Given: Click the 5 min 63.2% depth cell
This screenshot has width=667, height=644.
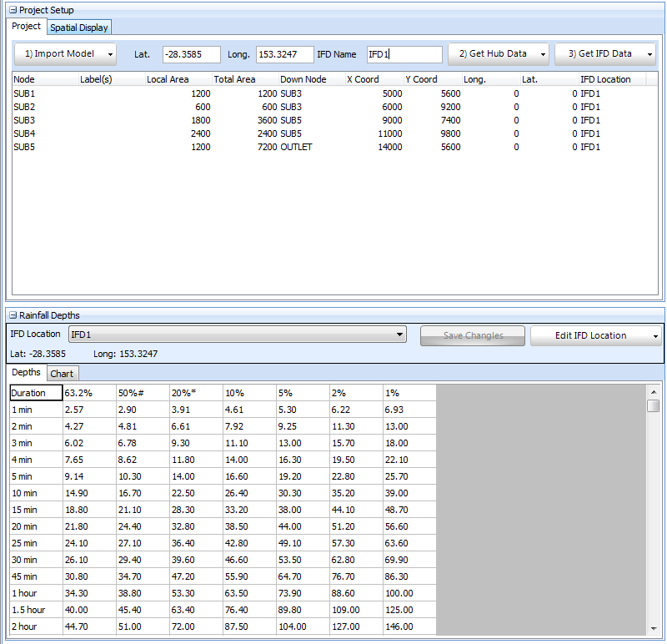Looking at the screenshot, I should click(x=89, y=476).
